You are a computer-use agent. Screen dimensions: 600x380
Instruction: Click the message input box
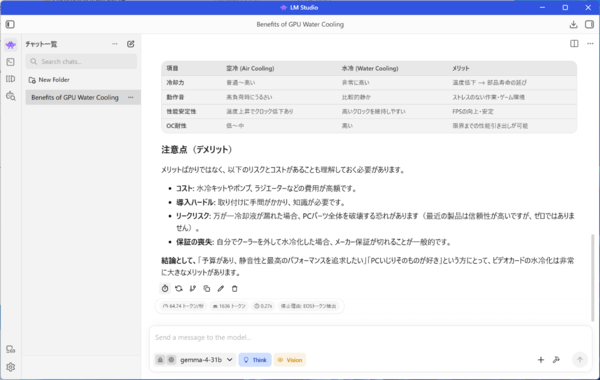point(370,337)
